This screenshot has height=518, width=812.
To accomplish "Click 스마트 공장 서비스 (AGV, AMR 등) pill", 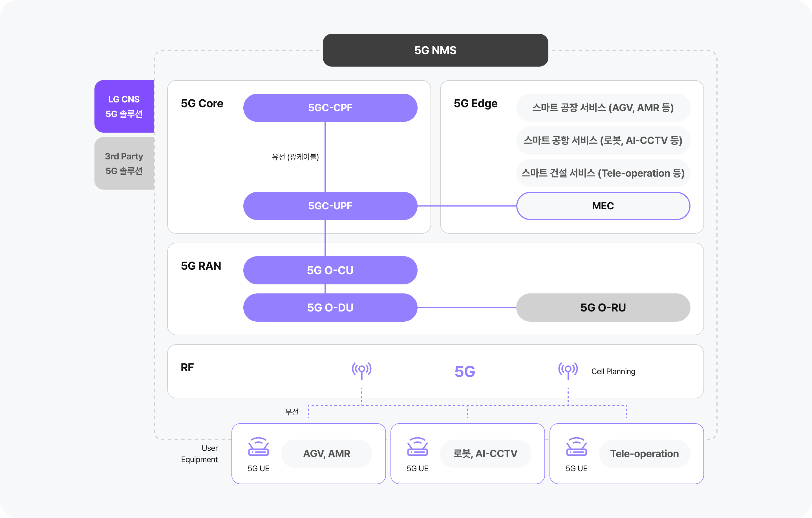I will pyautogui.click(x=603, y=108).
